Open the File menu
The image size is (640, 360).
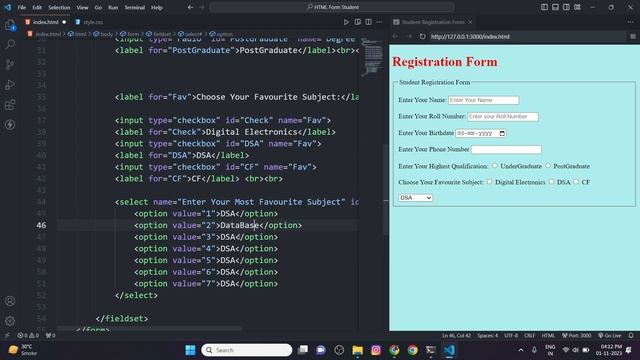coord(22,7)
